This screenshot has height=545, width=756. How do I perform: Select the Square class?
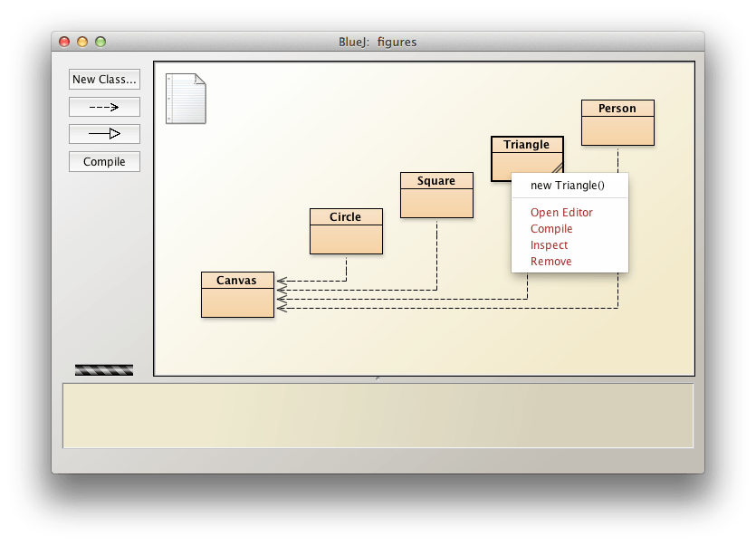[436, 196]
